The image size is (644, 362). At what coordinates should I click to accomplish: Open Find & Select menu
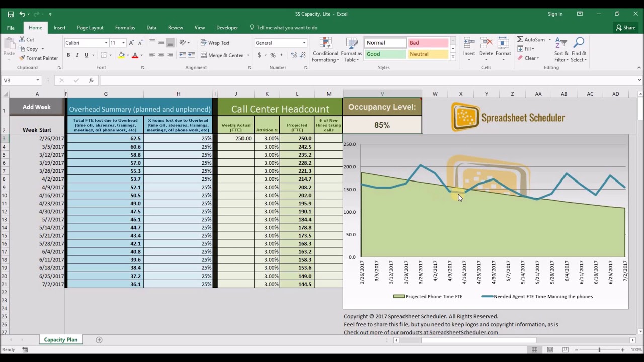(579, 49)
